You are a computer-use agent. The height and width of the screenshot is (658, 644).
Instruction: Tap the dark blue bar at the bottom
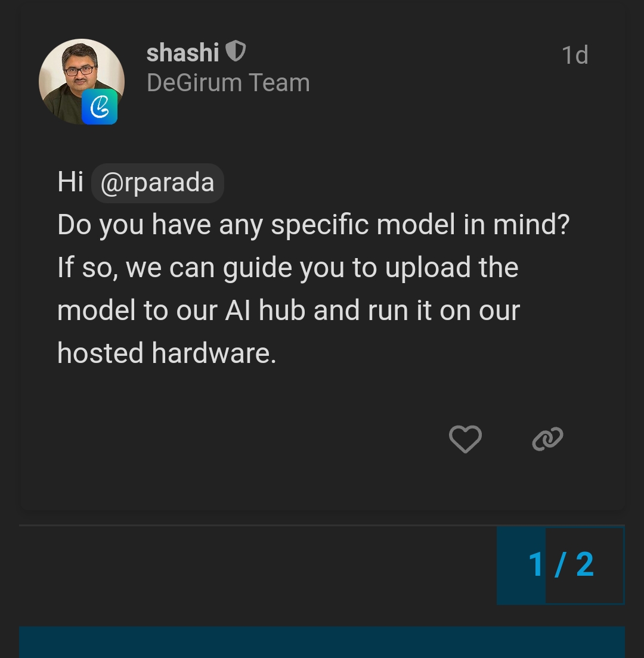click(322, 642)
